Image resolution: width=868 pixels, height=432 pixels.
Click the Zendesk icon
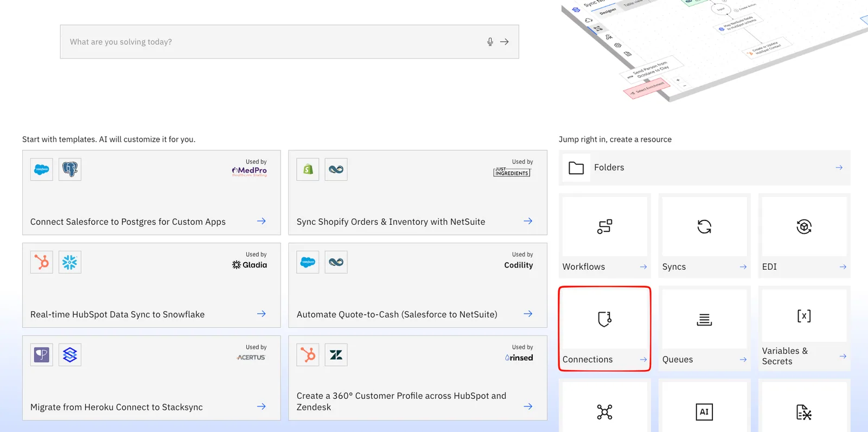(336, 355)
